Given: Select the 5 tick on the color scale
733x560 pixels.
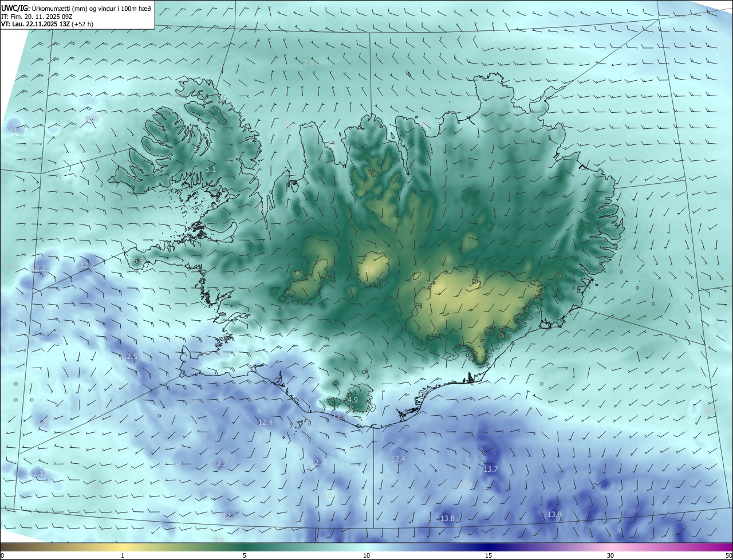Looking at the screenshot, I should [x=245, y=555].
